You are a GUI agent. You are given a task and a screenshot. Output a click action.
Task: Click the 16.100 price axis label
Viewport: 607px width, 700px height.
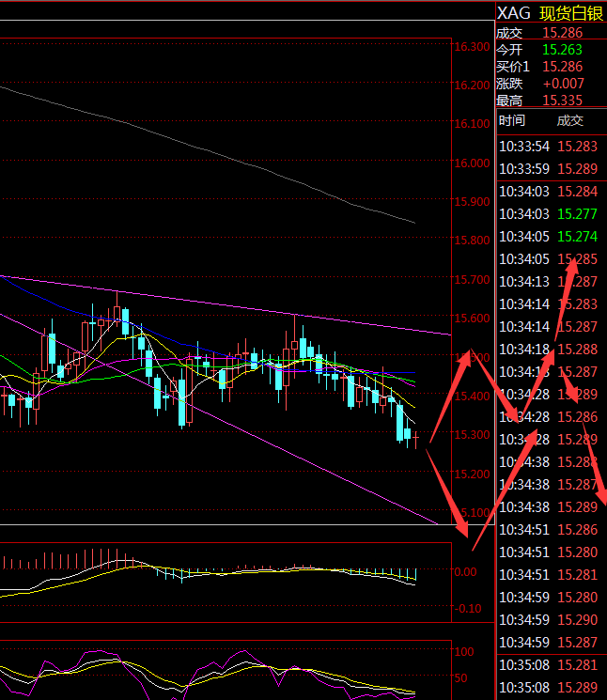[x=472, y=124]
